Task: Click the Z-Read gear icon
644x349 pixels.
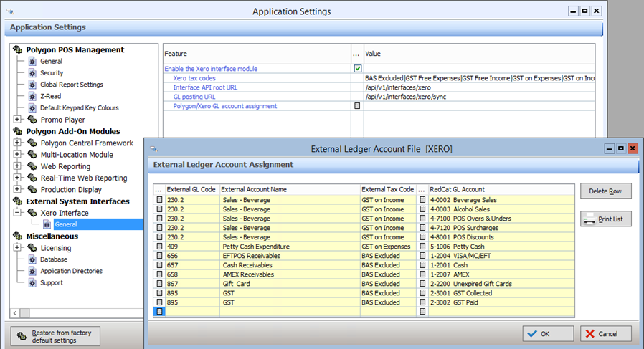Action: [x=32, y=97]
